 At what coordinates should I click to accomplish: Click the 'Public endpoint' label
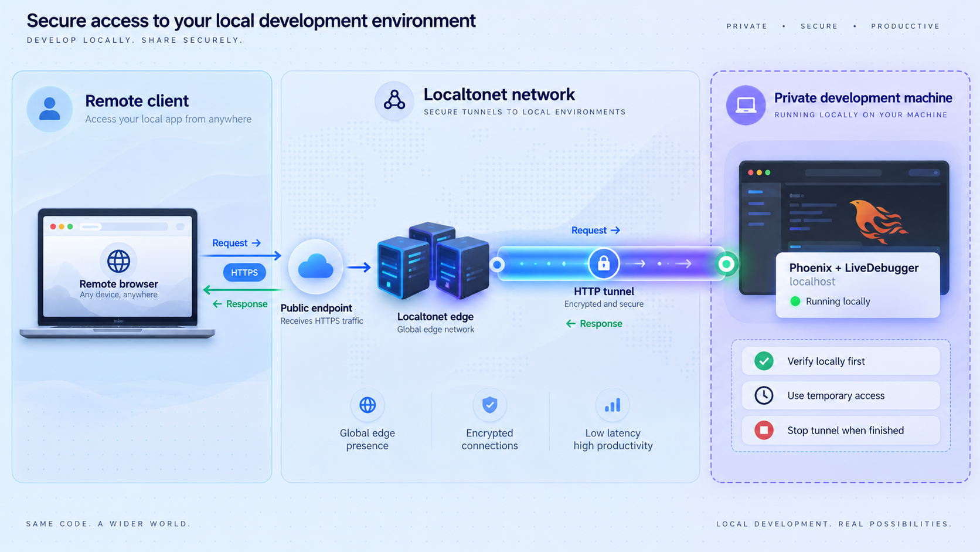click(x=317, y=308)
